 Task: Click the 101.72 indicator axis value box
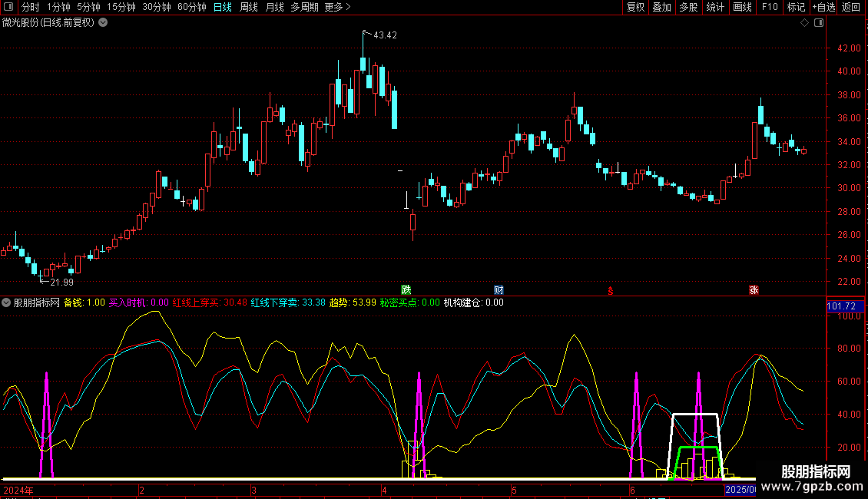click(845, 306)
